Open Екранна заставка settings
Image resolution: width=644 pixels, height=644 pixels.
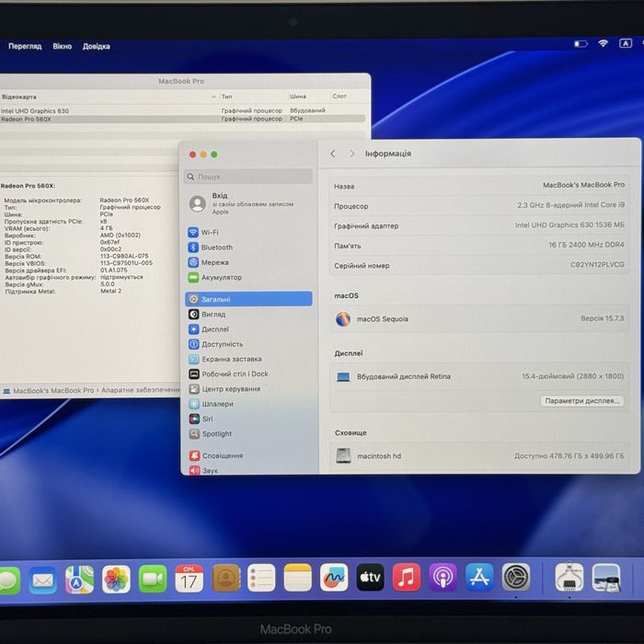point(225,359)
